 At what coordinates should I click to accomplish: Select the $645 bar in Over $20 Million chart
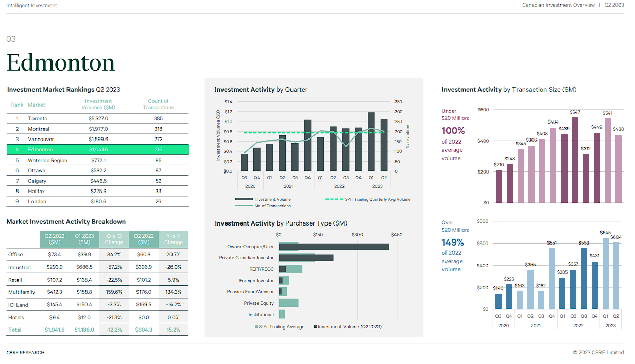[x=606, y=273]
